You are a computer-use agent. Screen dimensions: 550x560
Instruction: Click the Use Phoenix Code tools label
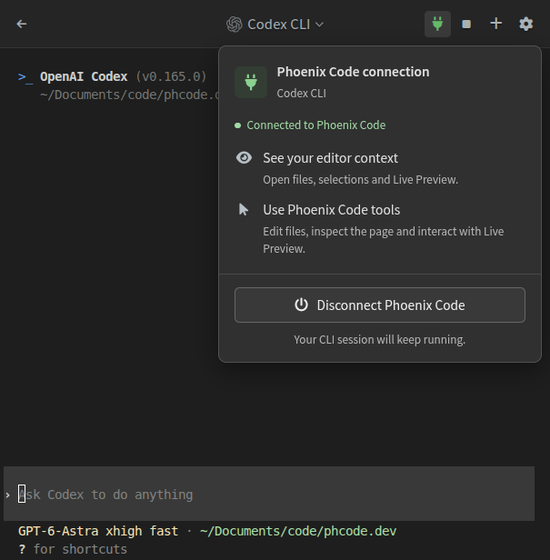(x=331, y=210)
